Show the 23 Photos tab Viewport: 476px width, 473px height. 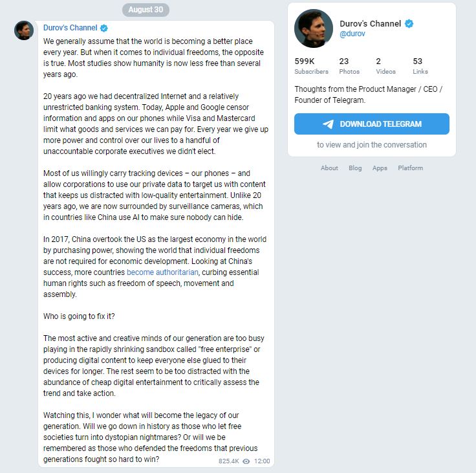[x=349, y=66]
